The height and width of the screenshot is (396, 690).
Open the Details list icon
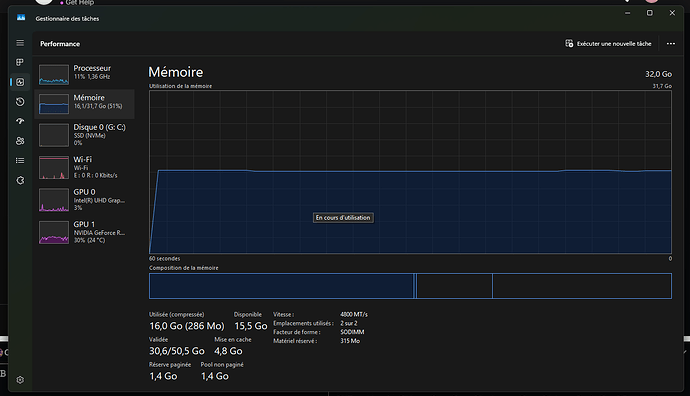(x=20, y=161)
